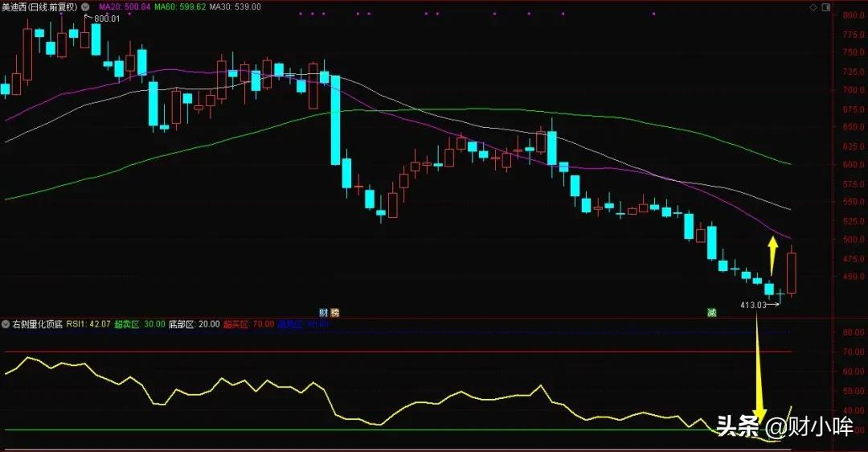Open the 榜 info marker on the chart
868x452 pixels.
tap(334, 312)
